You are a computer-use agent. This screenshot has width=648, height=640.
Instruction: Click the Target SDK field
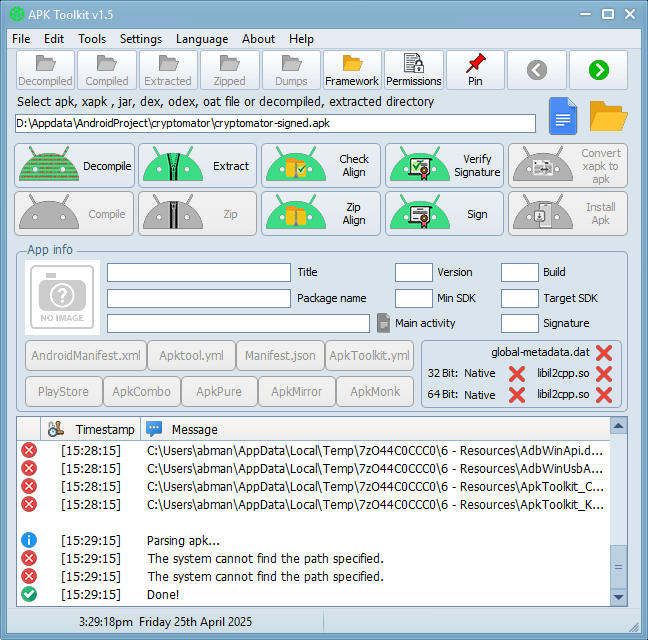point(520,298)
